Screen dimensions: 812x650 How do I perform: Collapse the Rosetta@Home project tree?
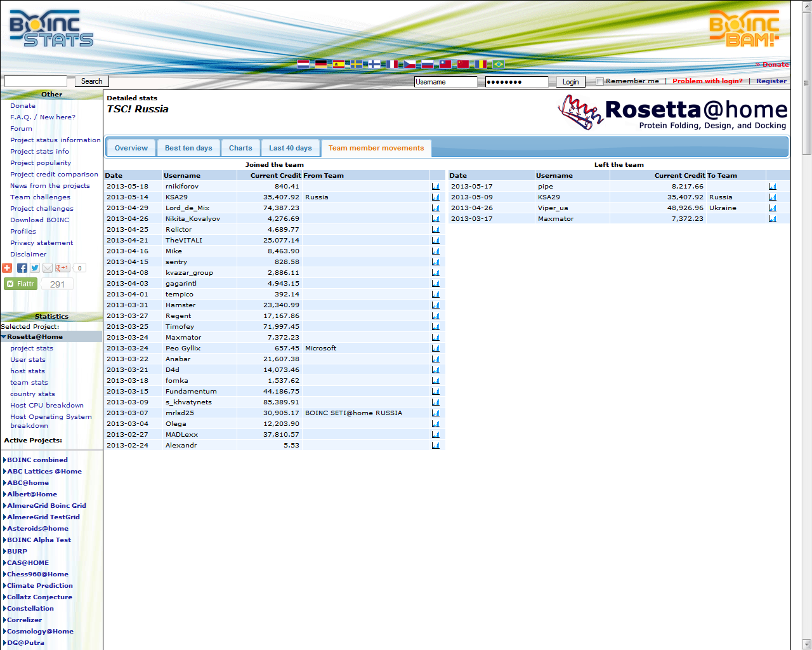click(x=4, y=337)
